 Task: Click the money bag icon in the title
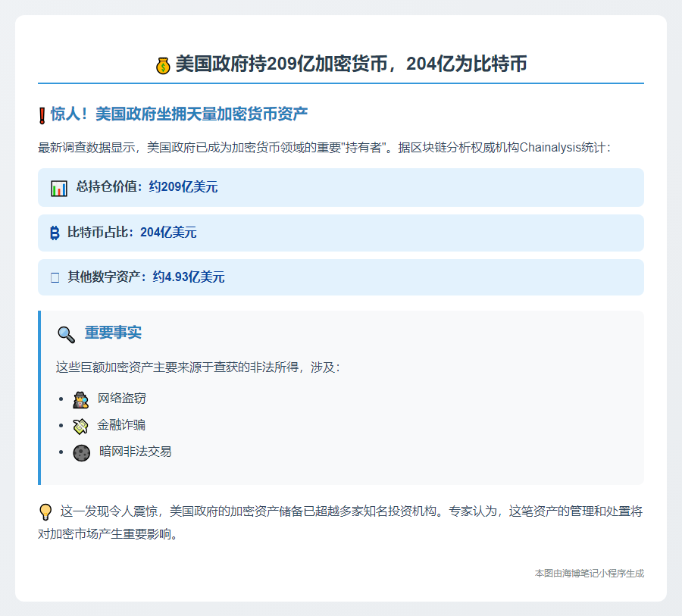coord(162,63)
